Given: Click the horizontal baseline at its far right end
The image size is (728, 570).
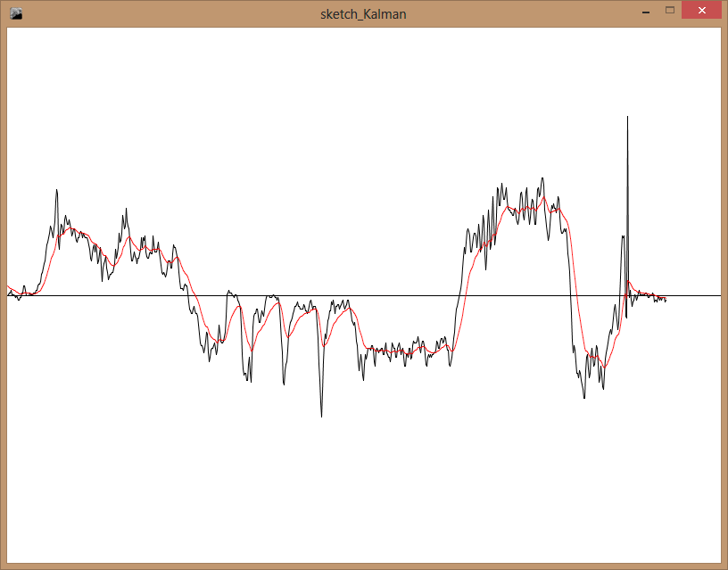Looking at the screenshot, I should pyautogui.click(x=719, y=295).
